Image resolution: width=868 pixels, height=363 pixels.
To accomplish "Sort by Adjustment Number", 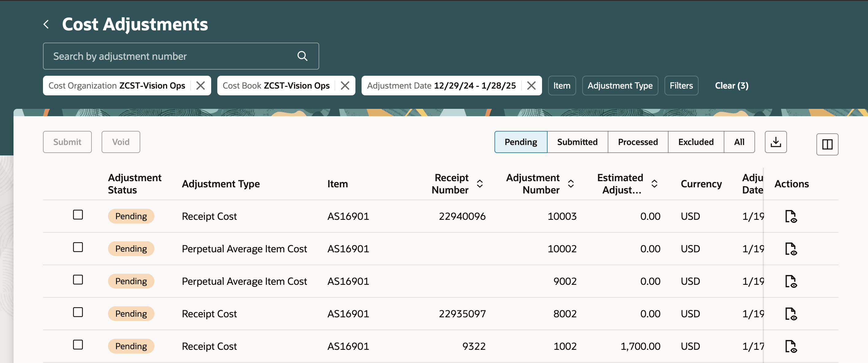I will click(571, 184).
